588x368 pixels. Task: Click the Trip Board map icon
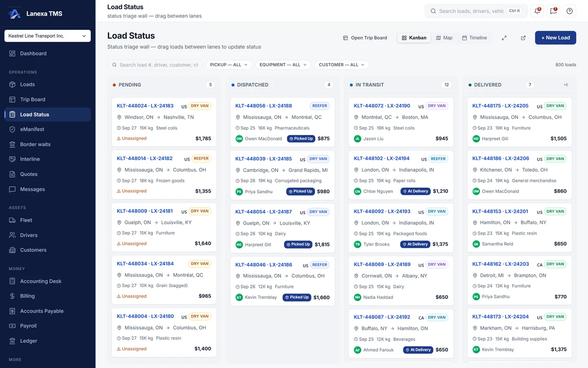point(12,100)
